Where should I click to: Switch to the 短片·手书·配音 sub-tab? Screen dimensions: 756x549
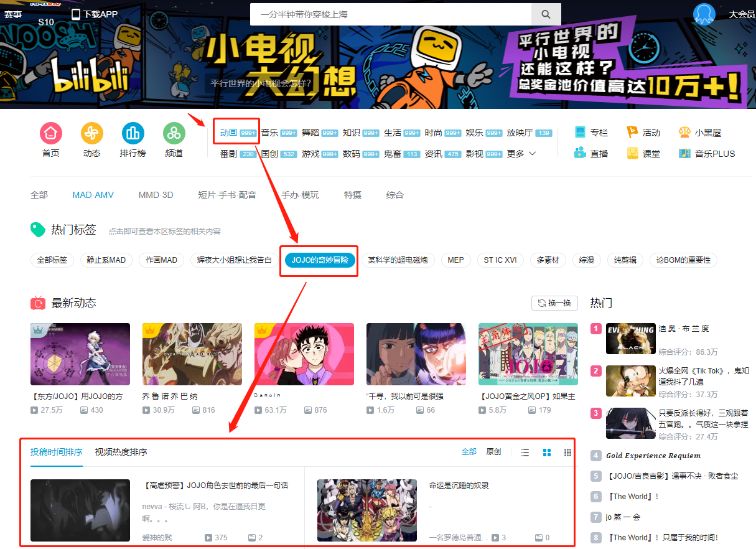[x=227, y=195]
